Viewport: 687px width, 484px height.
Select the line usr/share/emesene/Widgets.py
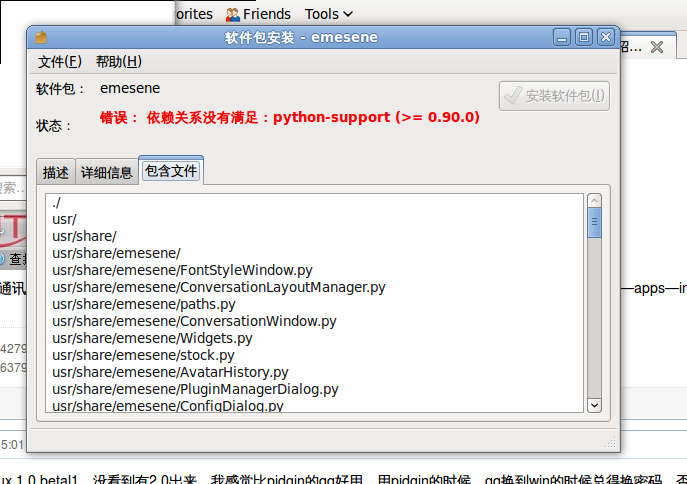click(x=152, y=339)
